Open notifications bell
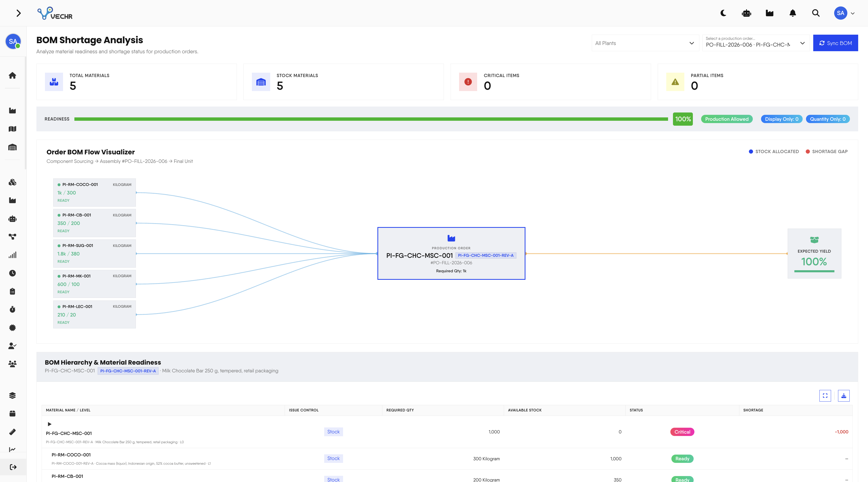 (x=793, y=13)
